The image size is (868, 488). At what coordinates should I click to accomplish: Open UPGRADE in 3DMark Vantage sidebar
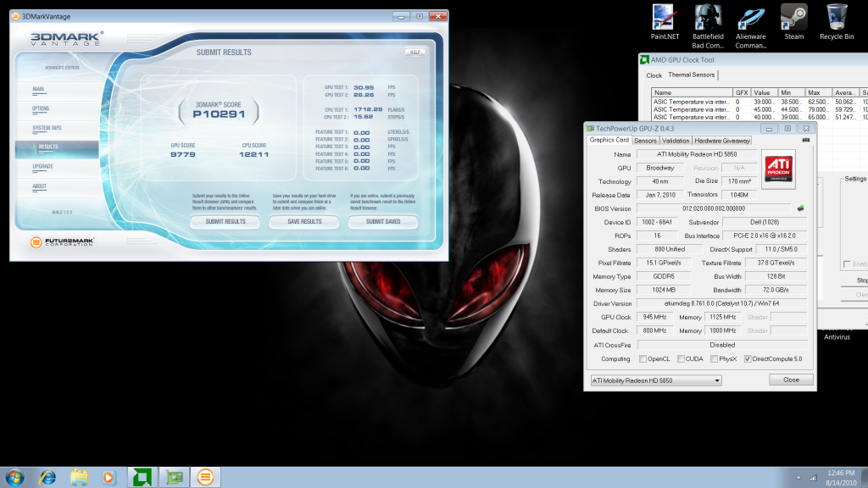pos(42,167)
